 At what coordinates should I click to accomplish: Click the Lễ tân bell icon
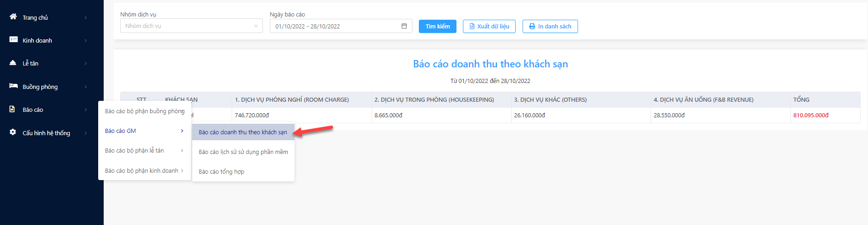pos(13,63)
